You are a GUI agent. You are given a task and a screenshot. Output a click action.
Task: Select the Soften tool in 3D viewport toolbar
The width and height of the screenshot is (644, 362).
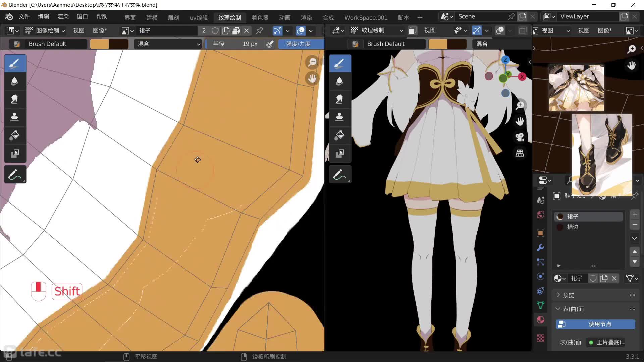[x=340, y=81]
